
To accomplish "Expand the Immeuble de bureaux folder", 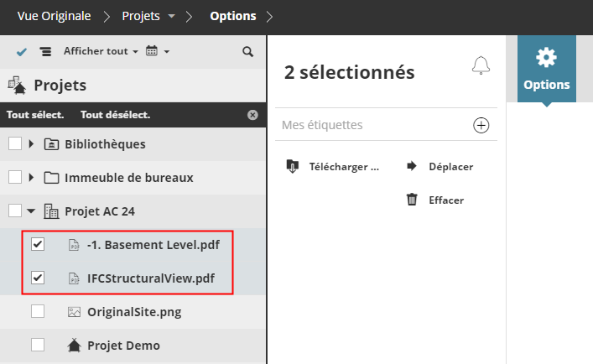I will (x=32, y=178).
